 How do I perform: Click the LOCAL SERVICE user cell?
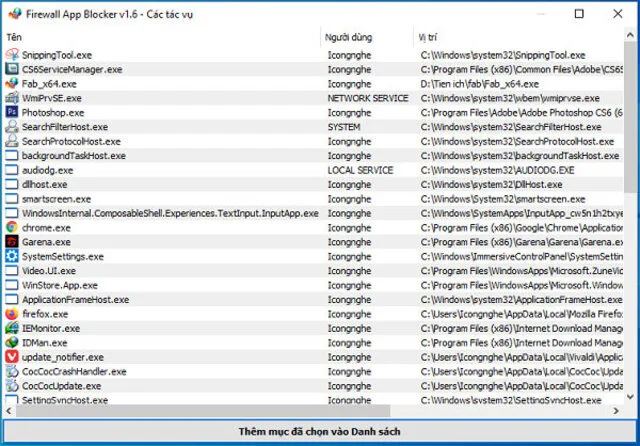pyautogui.click(x=360, y=170)
